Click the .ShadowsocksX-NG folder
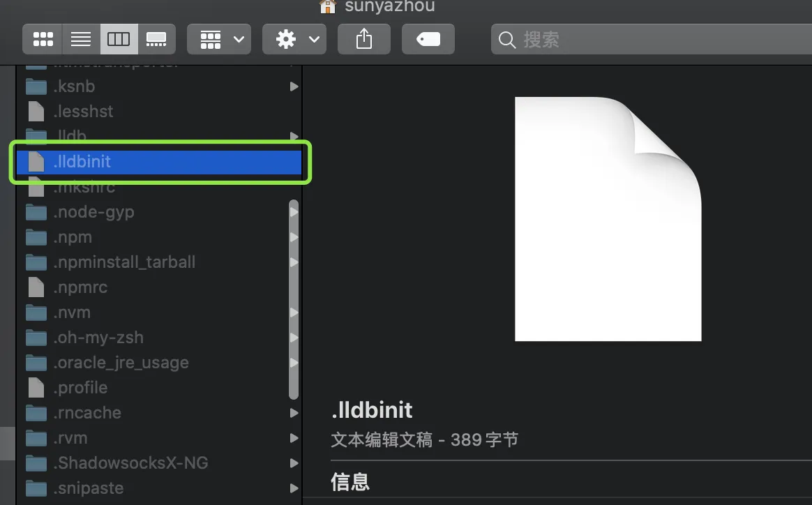 pyautogui.click(x=130, y=463)
